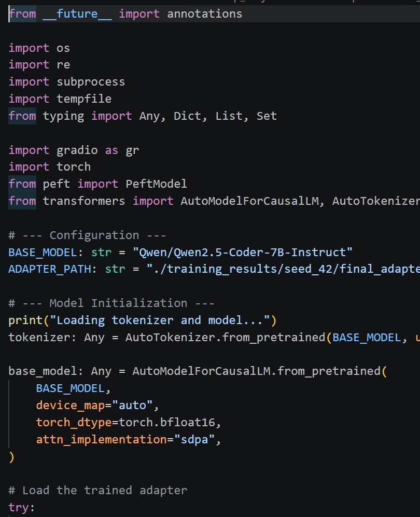Click the closing yellow parenthesis line
This screenshot has height=517, width=420.
(11, 457)
